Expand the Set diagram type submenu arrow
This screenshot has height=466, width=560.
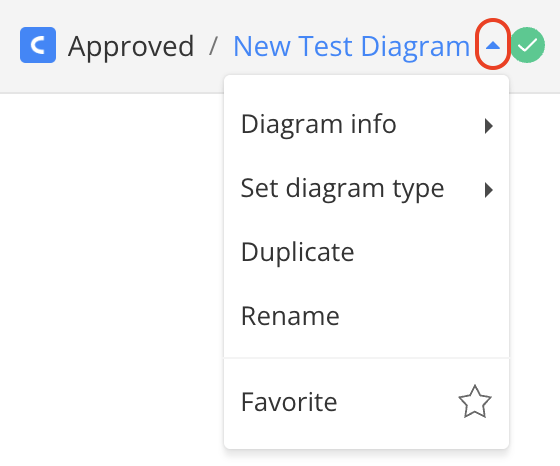pyautogui.click(x=489, y=190)
